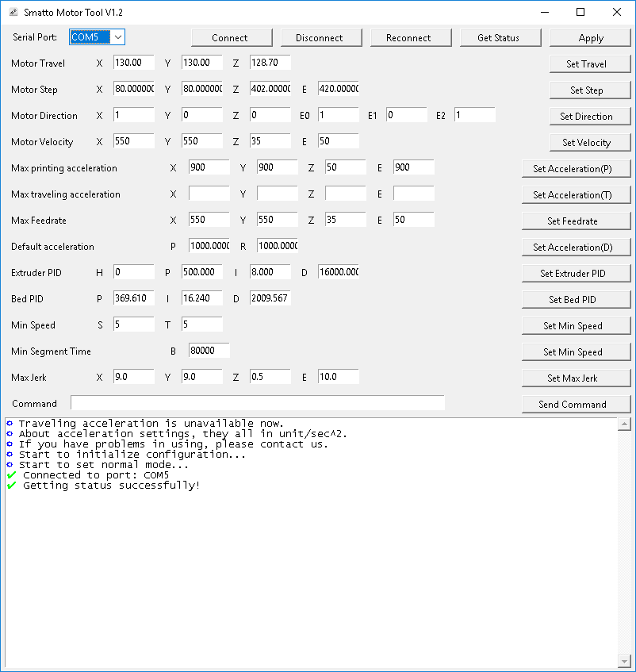Select the Min Speed T field
636x672 pixels.
click(x=202, y=324)
